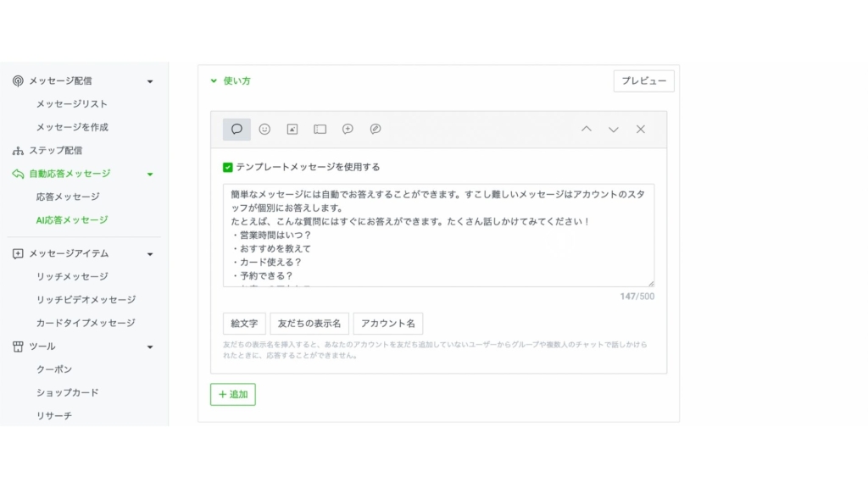Click the 友だちの表示名 insert button

click(309, 324)
